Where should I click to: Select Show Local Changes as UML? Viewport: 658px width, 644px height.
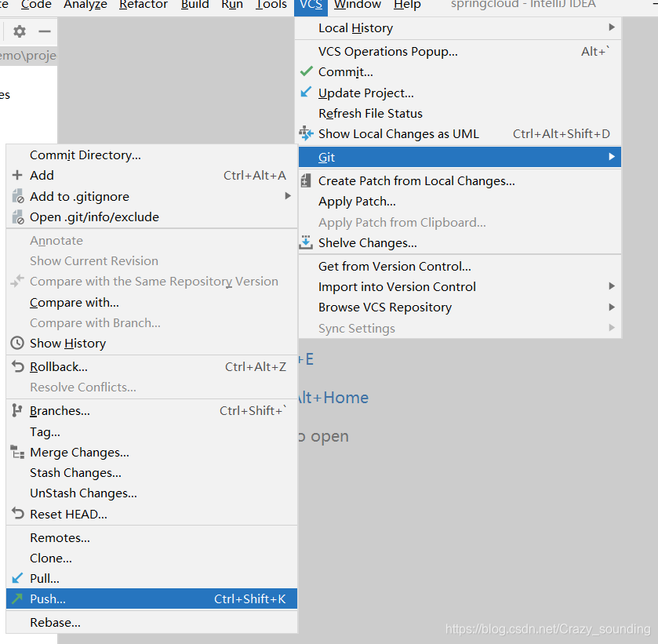click(x=458, y=134)
